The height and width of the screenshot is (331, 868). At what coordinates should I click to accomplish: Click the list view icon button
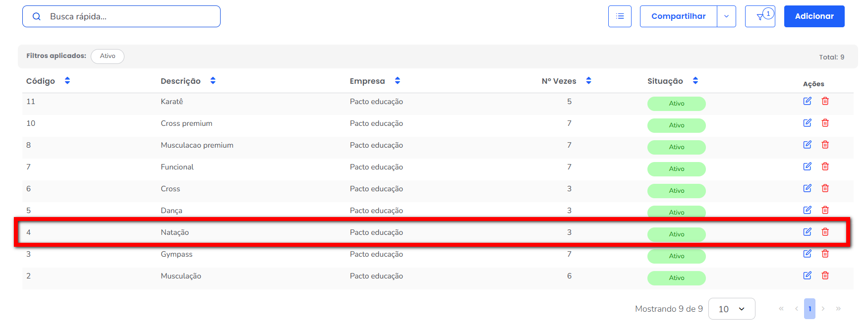tap(620, 16)
